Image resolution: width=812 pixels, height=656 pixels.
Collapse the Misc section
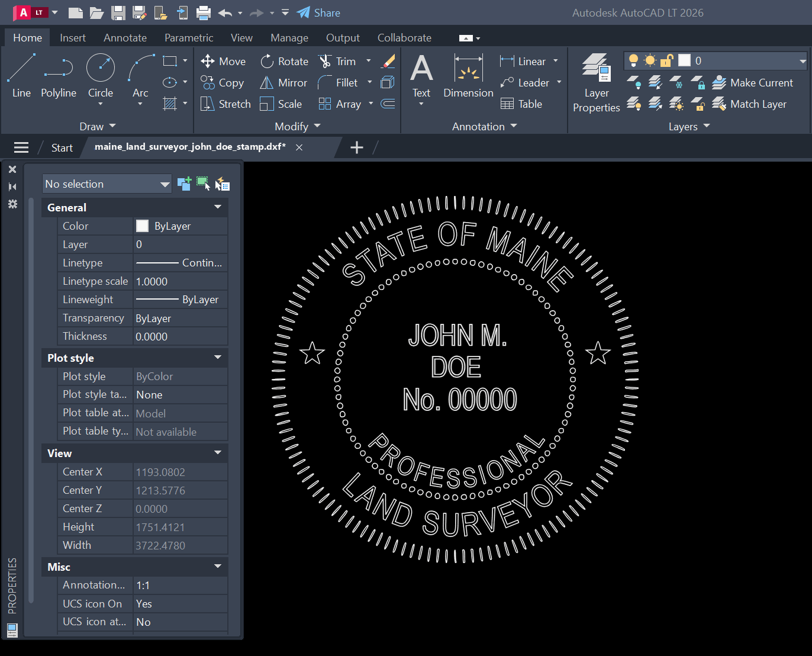tap(218, 567)
